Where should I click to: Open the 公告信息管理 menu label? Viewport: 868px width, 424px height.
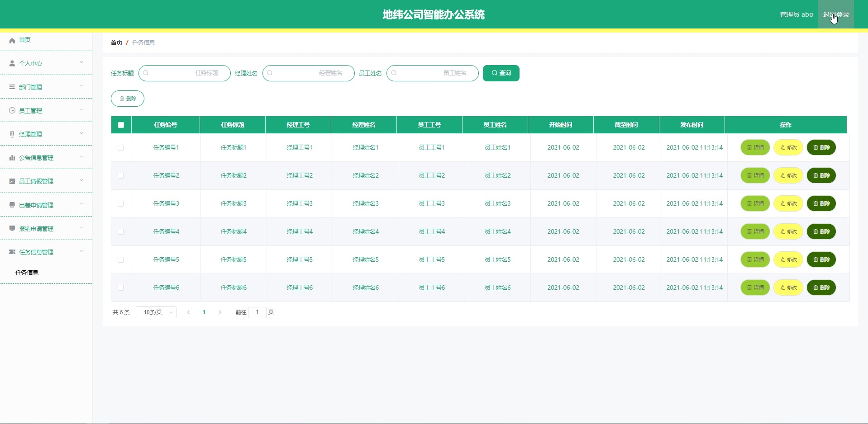click(x=36, y=158)
